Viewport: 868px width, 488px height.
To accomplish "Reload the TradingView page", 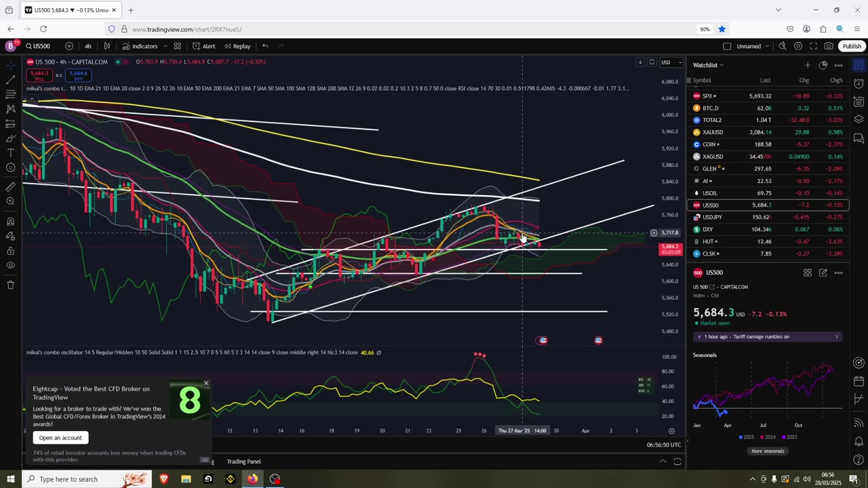I will coord(43,29).
